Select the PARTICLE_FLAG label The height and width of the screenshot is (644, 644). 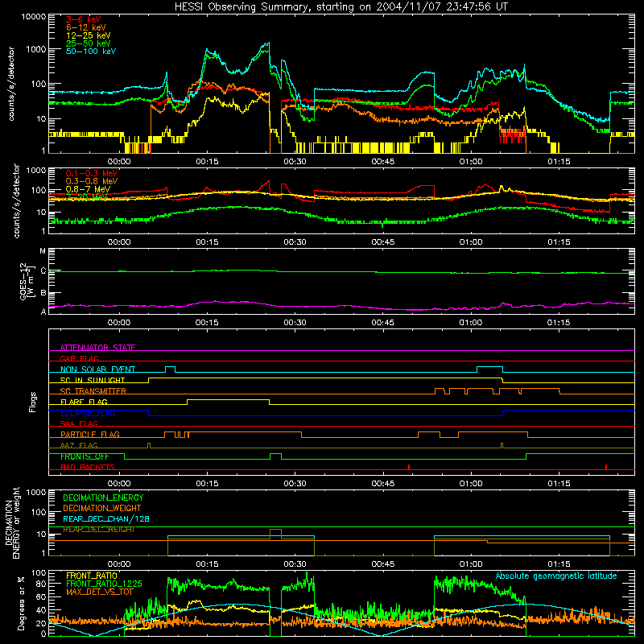click(x=90, y=434)
